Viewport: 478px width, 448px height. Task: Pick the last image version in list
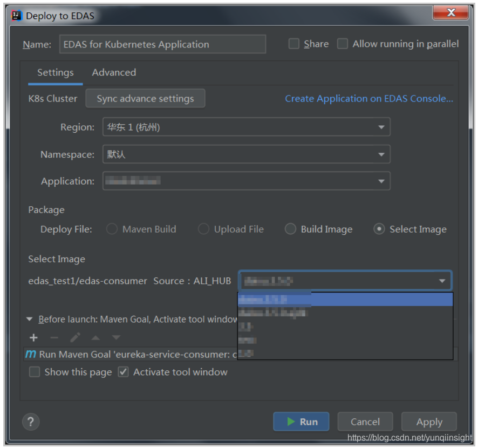(345, 353)
